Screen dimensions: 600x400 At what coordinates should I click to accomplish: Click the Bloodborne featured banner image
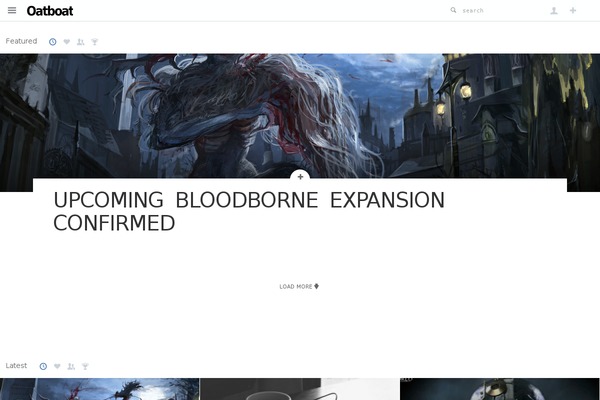[300, 116]
